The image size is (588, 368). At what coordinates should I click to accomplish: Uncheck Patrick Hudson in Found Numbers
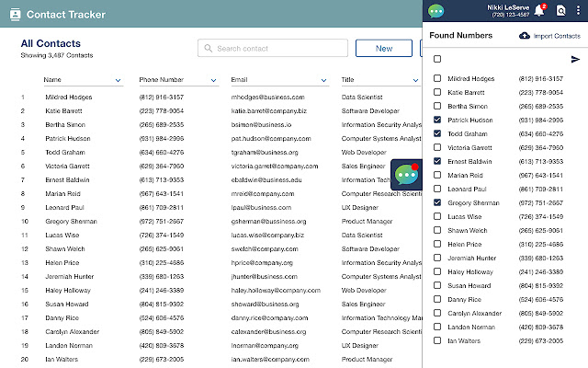pyautogui.click(x=437, y=120)
